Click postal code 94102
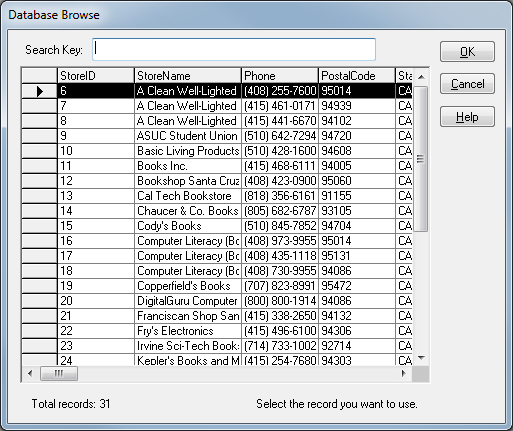513x431 pixels. coord(357,121)
